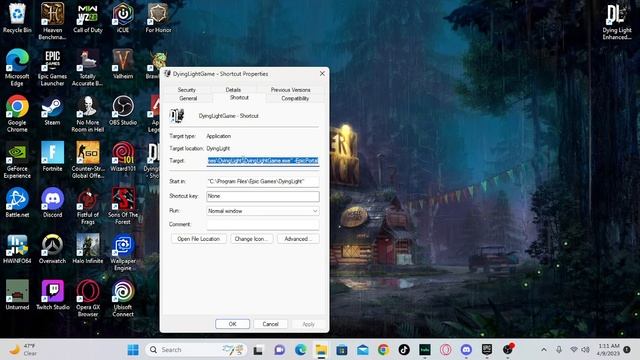Select the Fistful of Frags icon
Viewport: 640px width, 360px height.
(x=88, y=206)
